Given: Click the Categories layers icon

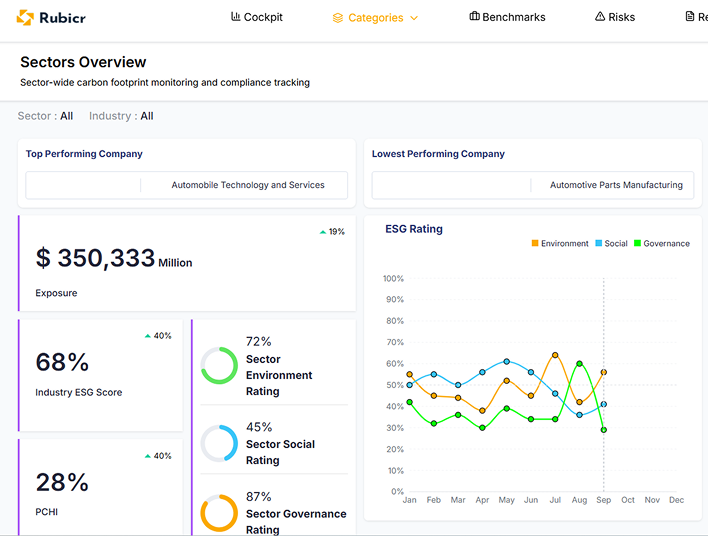Looking at the screenshot, I should point(338,18).
